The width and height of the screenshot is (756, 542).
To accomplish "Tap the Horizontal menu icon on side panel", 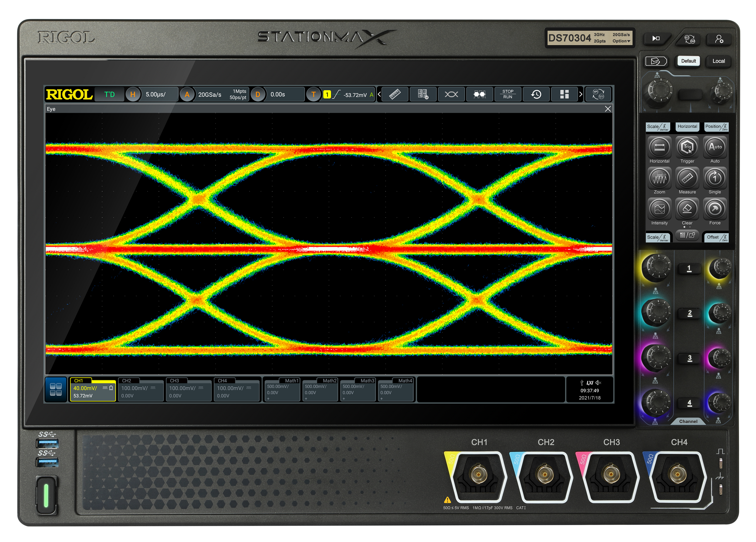I will [x=659, y=147].
